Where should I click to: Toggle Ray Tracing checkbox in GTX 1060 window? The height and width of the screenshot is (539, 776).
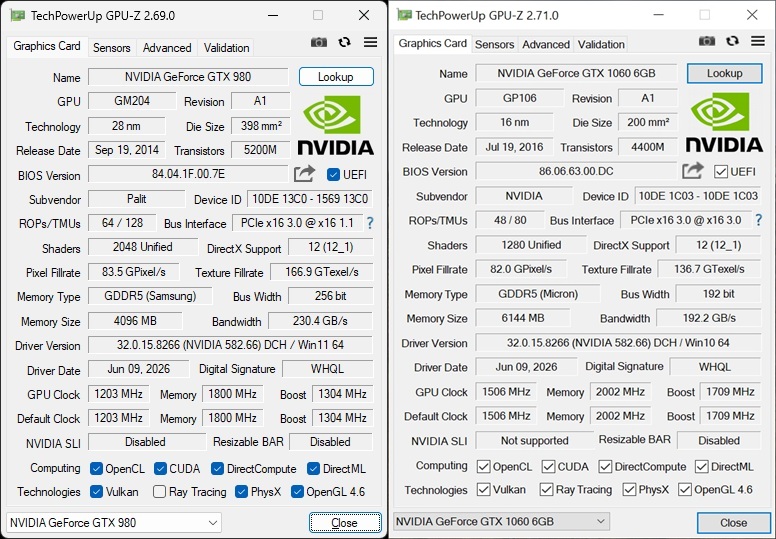pyautogui.click(x=546, y=490)
